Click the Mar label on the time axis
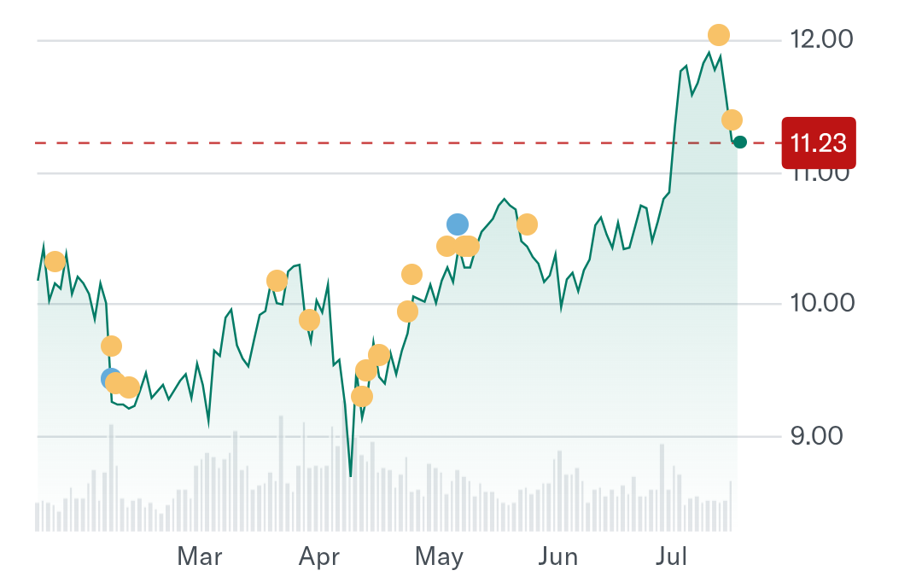The image size is (922, 588). (200, 558)
